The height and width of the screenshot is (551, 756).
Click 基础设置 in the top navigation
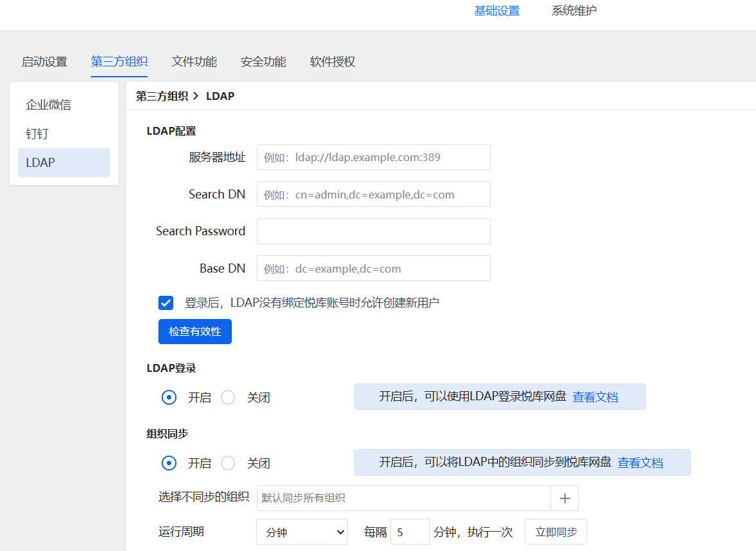(496, 11)
